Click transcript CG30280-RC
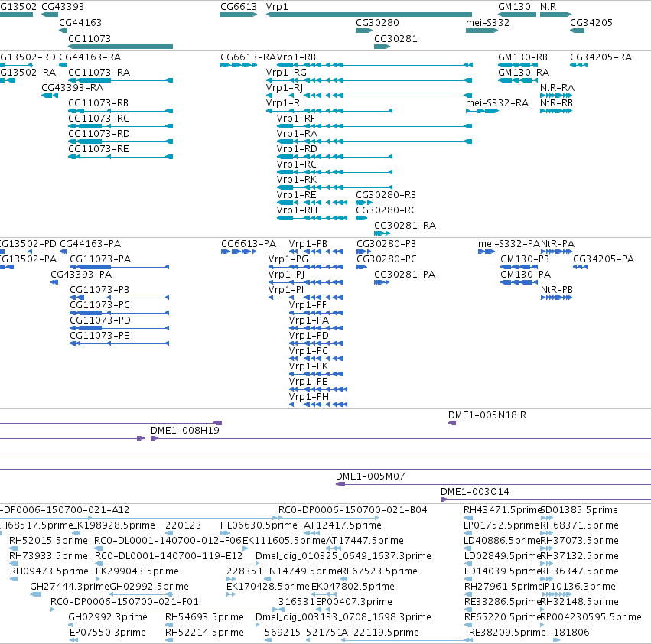Viewport: 651px width, 644px height. (x=386, y=210)
